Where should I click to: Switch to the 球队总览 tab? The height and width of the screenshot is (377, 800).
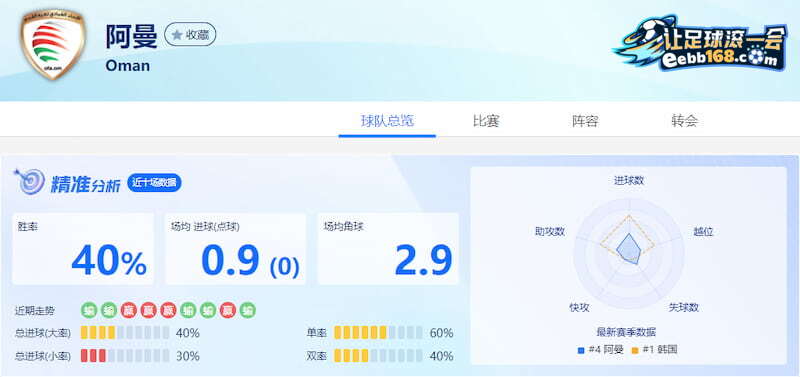(387, 121)
